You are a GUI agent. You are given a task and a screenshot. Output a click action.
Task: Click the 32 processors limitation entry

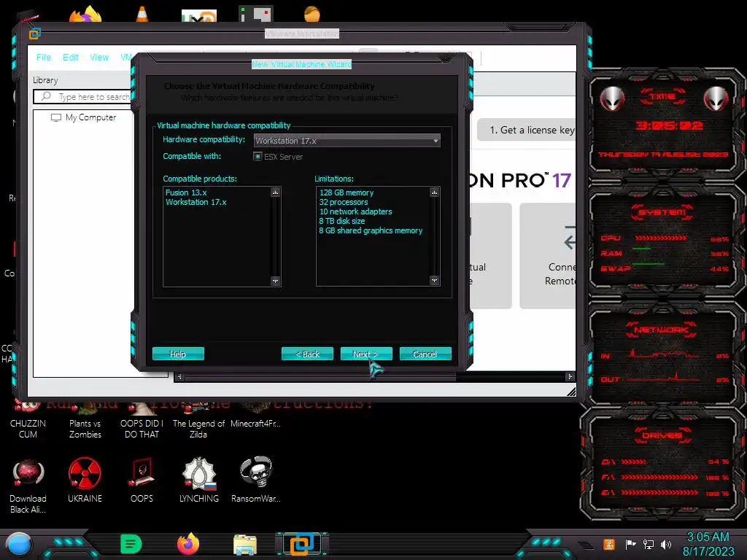pyautogui.click(x=344, y=202)
